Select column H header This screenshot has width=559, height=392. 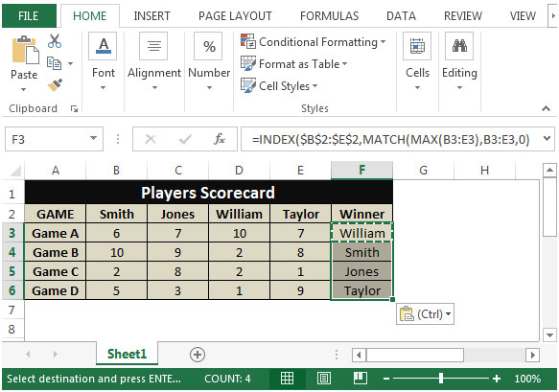tap(484, 171)
